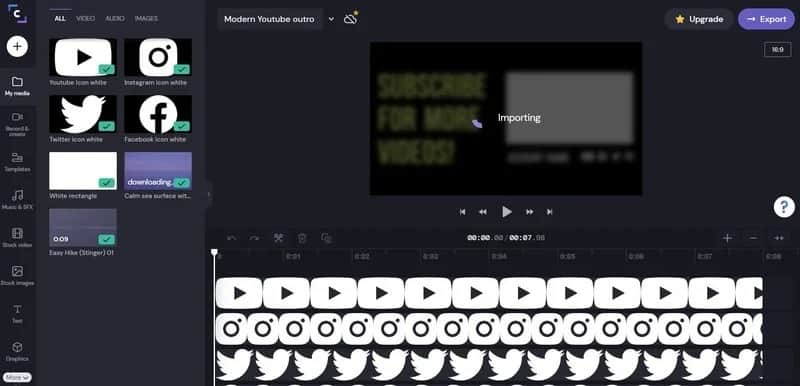Open Music & SFX library
Viewport: 800px width, 386px height.
pyautogui.click(x=17, y=200)
